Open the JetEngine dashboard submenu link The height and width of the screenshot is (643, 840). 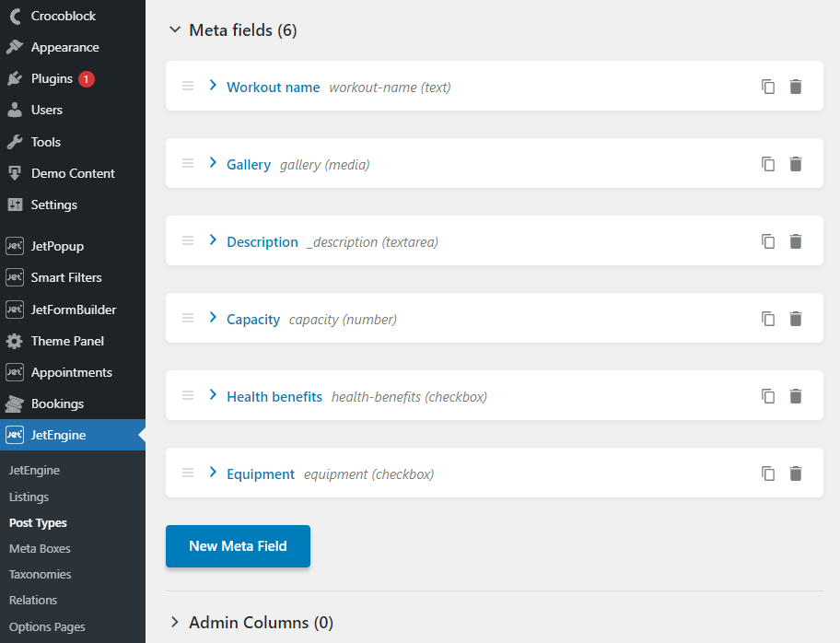(x=34, y=470)
